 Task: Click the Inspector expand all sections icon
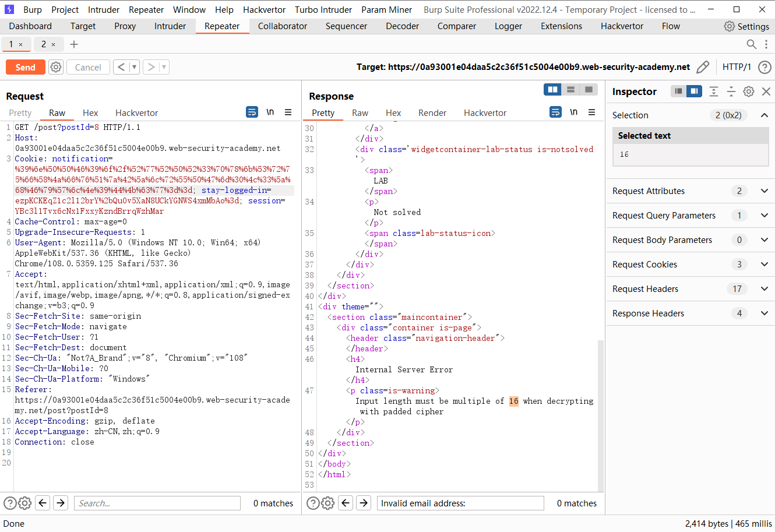[x=714, y=91]
